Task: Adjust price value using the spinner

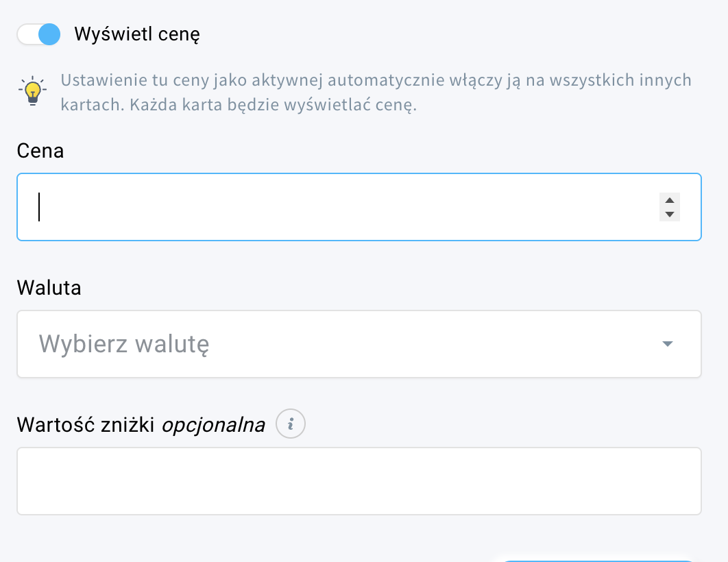Action: (x=669, y=207)
